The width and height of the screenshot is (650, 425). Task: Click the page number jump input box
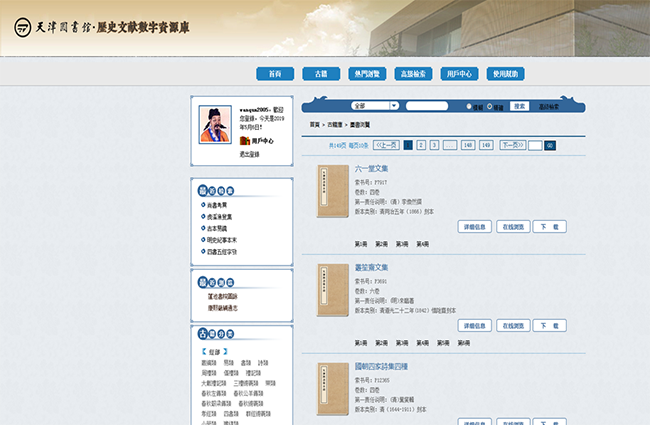[x=535, y=146]
